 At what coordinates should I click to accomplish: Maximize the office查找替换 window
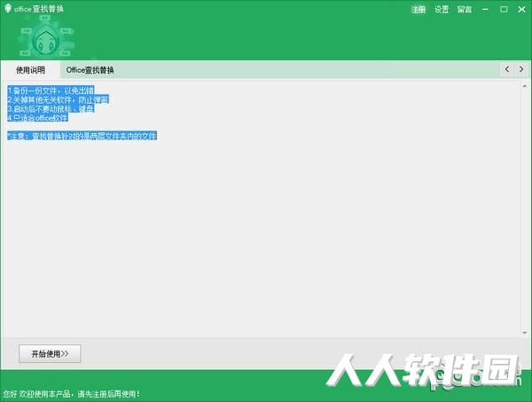pos(504,9)
